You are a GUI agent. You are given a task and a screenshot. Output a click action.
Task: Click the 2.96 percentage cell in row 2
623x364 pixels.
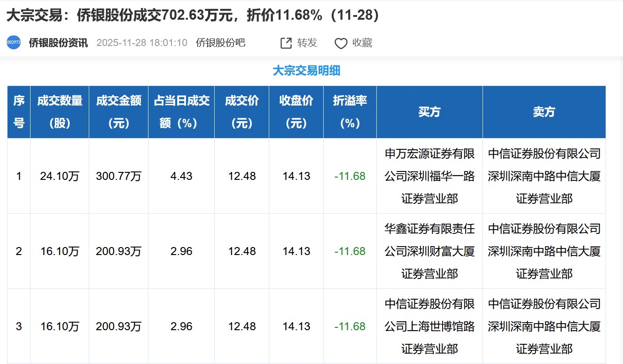[181, 251]
